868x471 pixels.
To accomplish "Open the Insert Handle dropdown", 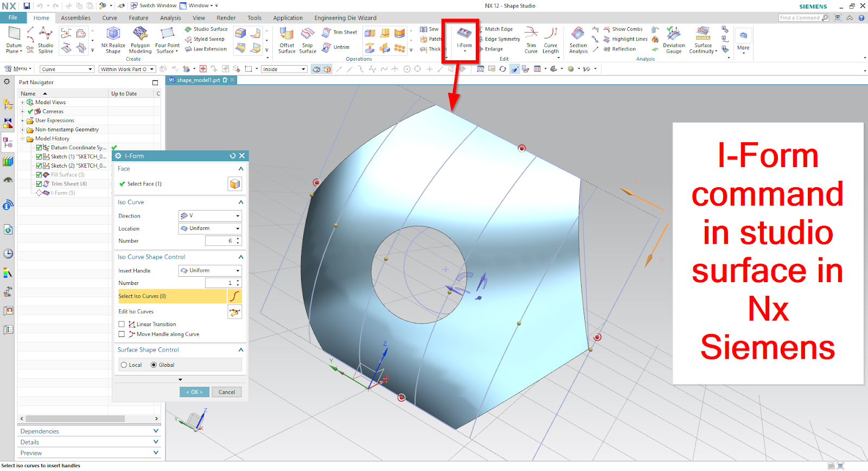I will click(210, 270).
